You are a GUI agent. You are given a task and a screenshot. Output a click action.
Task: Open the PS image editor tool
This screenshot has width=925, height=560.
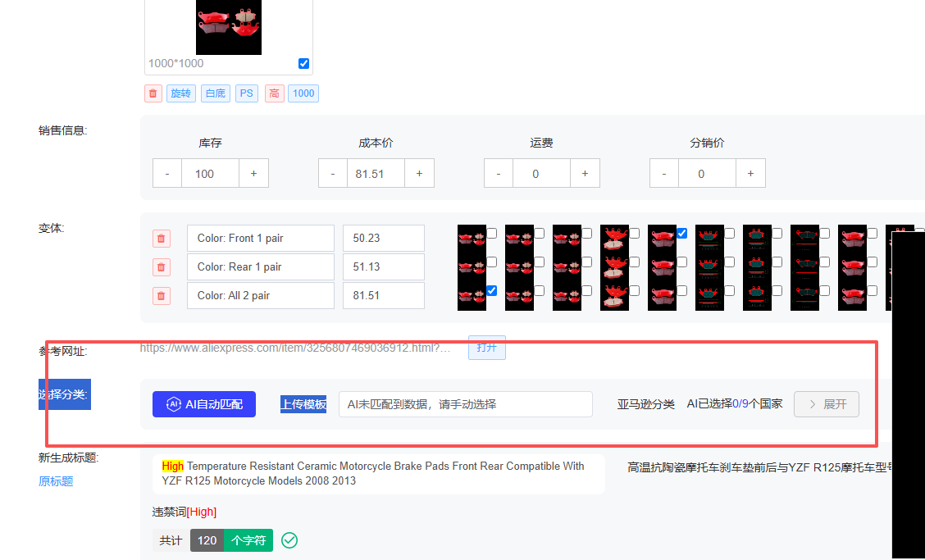click(247, 93)
